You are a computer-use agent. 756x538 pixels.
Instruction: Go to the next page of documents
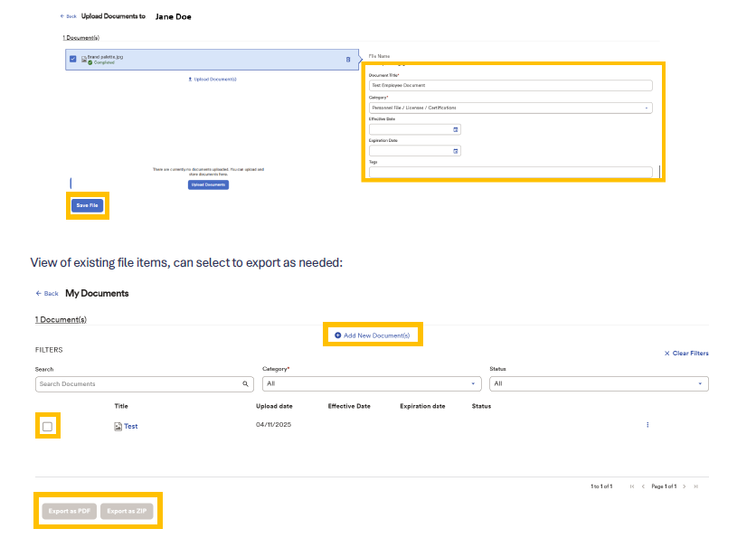[685, 486]
